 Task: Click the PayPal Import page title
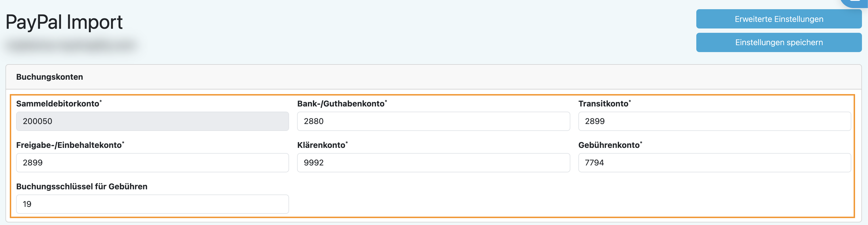tap(64, 22)
